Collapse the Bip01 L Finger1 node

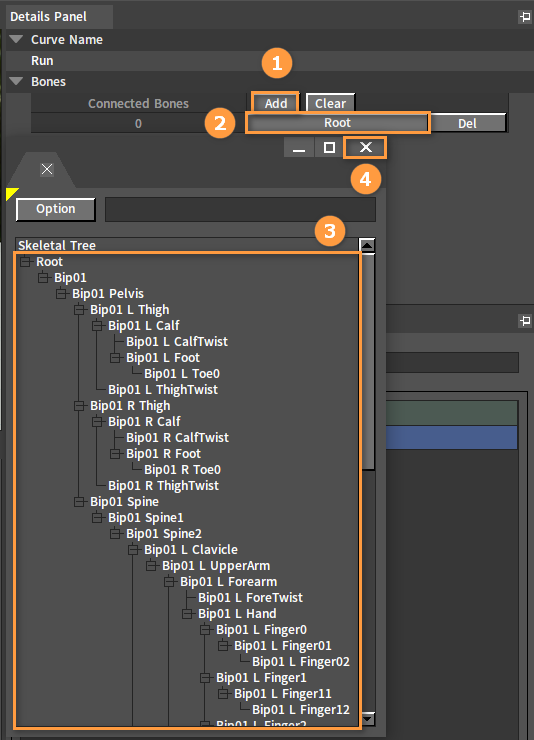coord(205,678)
